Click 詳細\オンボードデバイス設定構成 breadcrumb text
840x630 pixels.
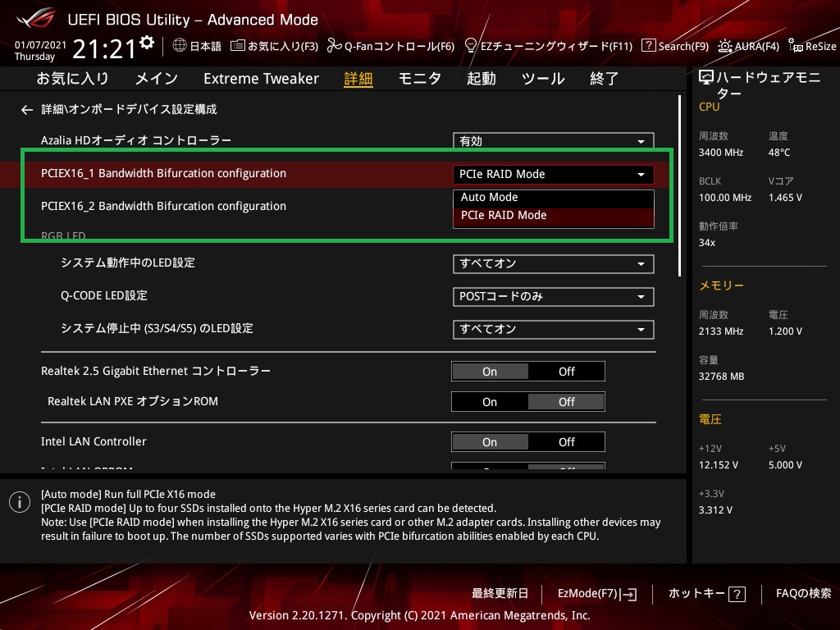coord(129,109)
